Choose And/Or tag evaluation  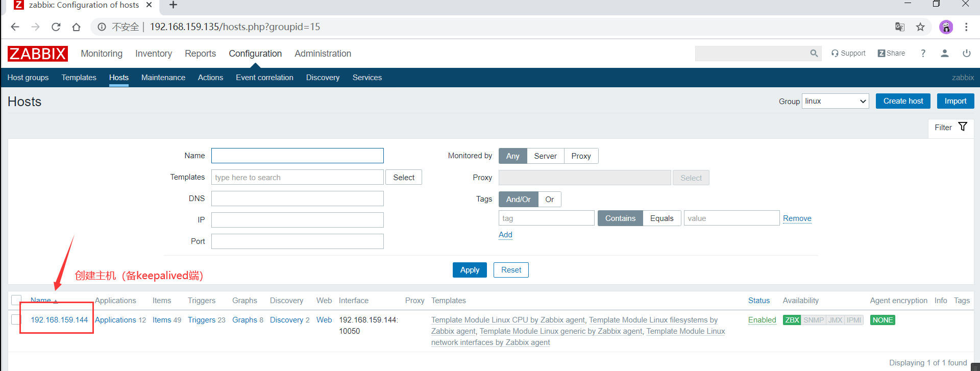coord(518,200)
